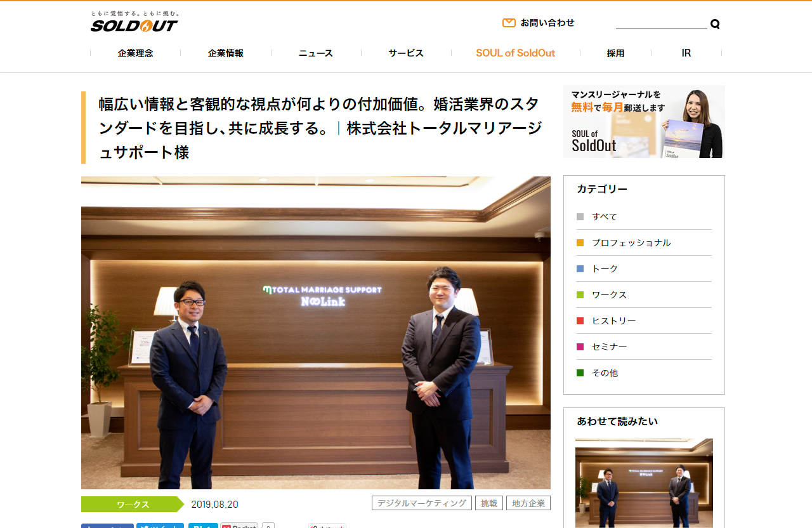Open the IR menu item
Viewport: 812px width, 528px height.
pyautogui.click(x=686, y=53)
